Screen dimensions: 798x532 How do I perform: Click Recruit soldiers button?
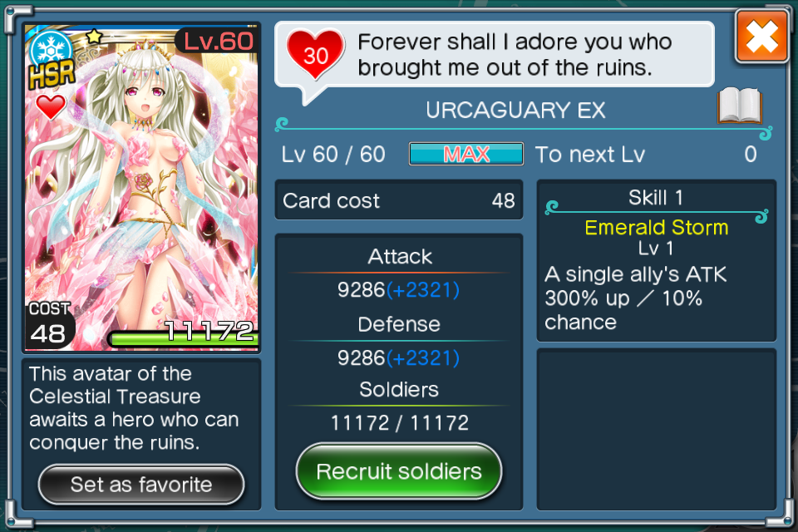click(x=398, y=471)
